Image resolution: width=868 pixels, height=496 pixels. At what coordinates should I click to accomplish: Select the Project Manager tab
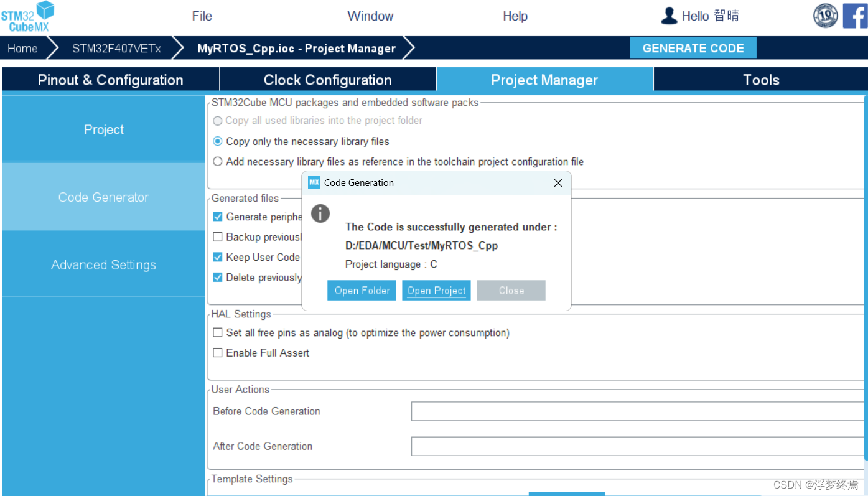pos(544,80)
